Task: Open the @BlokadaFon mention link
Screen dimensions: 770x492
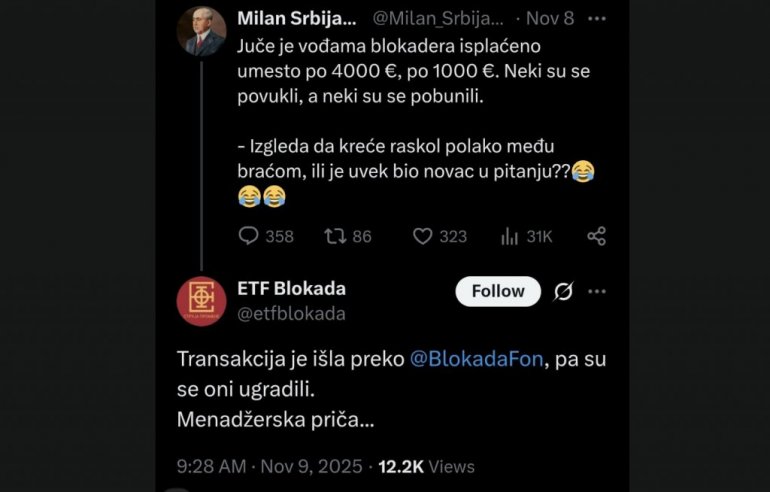Action: pos(476,360)
